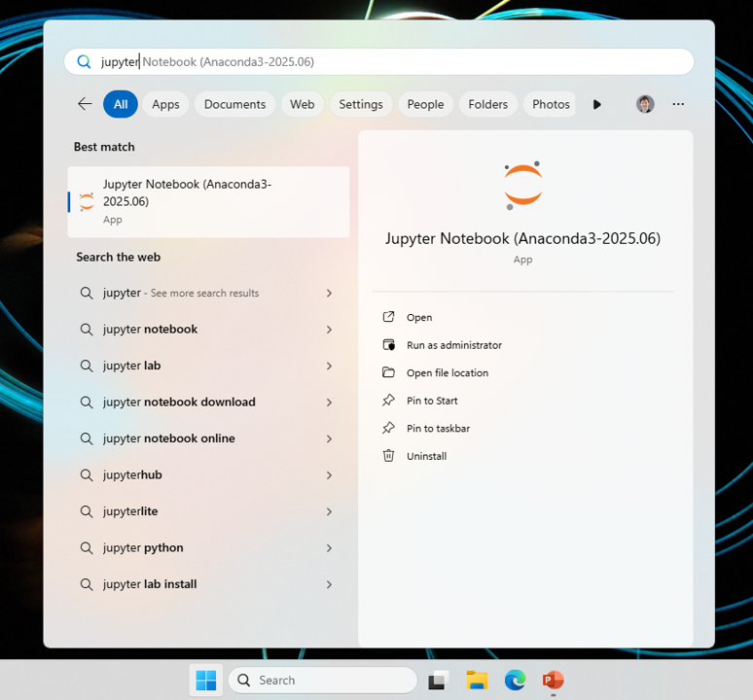
Task: Open the three-dot options menu
Action: (x=678, y=104)
